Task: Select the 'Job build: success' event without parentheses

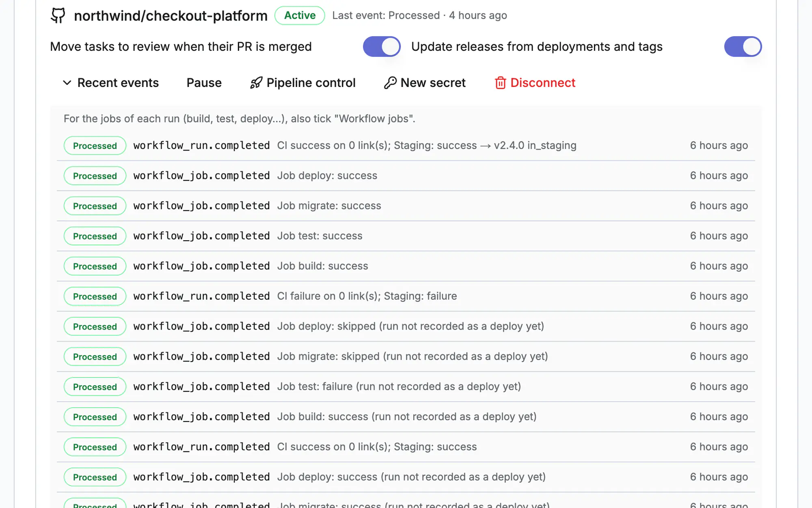Action: tap(406, 266)
